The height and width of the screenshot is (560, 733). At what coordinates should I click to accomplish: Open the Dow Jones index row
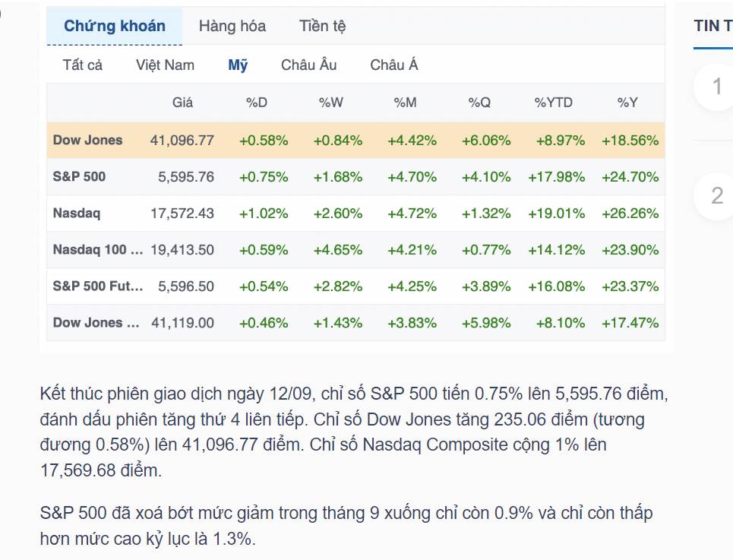tap(355, 141)
